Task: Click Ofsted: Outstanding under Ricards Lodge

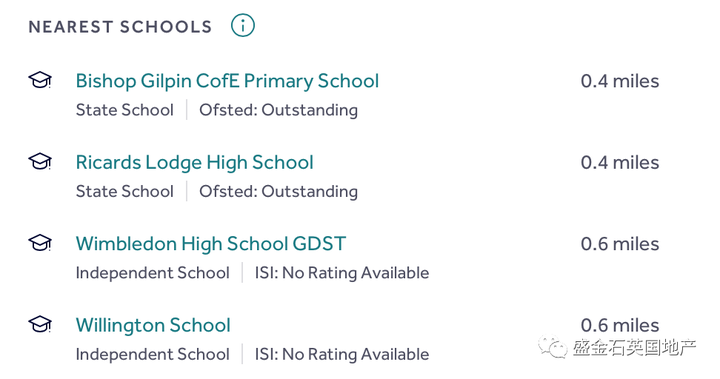Action: click(x=278, y=192)
